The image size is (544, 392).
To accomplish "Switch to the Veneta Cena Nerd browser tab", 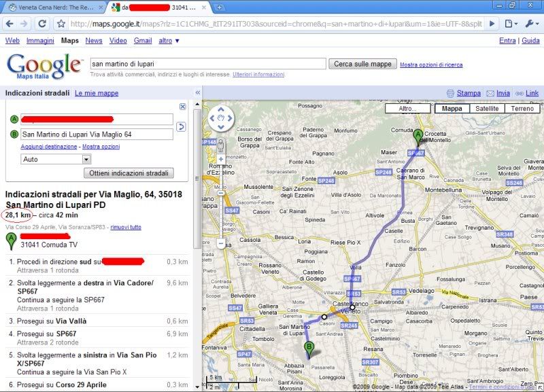I will coord(51,7).
